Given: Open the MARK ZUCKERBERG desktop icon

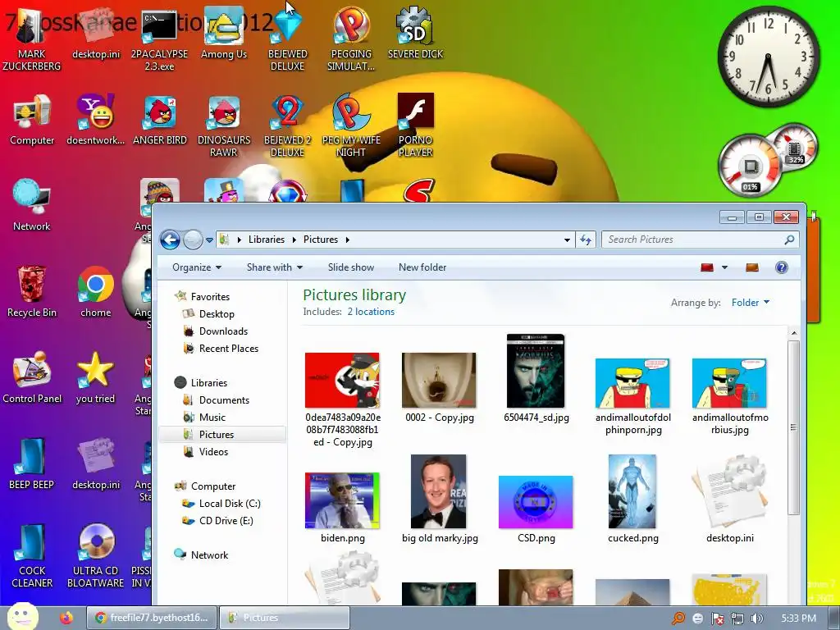Looking at the screenshot, I should tap(32, 40).
